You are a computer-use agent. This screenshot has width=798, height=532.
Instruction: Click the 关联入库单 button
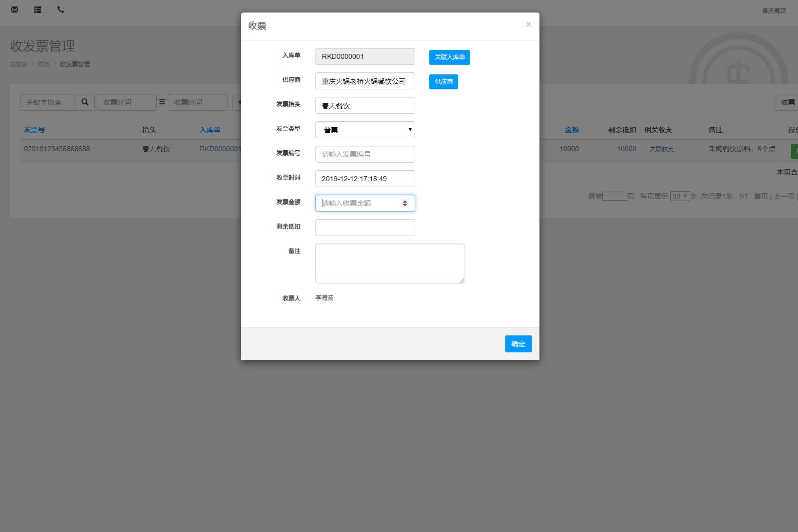pos(449,57)
